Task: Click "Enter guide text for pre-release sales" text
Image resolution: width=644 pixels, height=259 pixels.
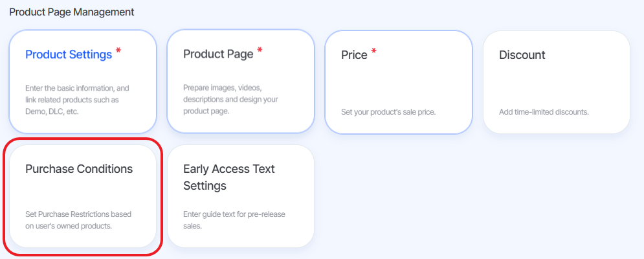Action: (234, 220)
